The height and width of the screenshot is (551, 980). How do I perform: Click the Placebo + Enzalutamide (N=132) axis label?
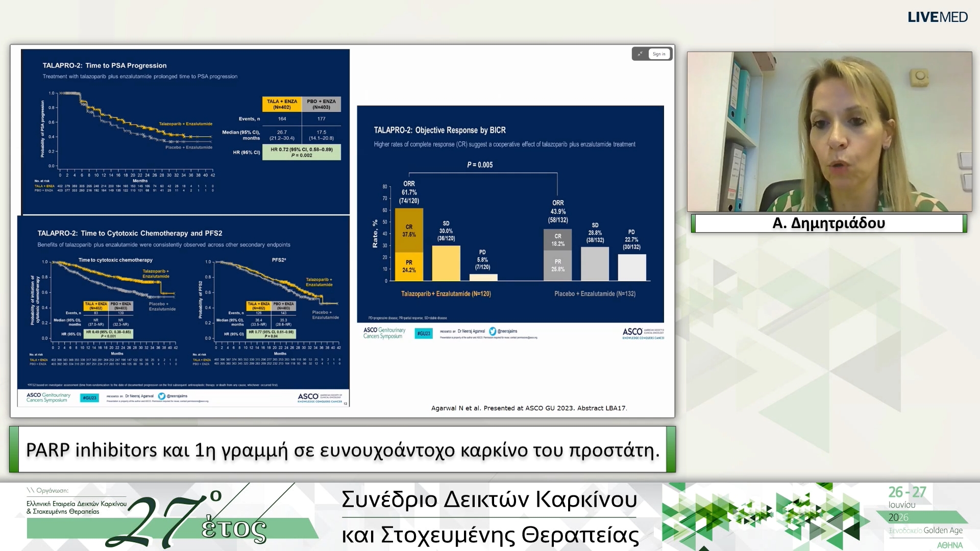click(x=595, y=294)
